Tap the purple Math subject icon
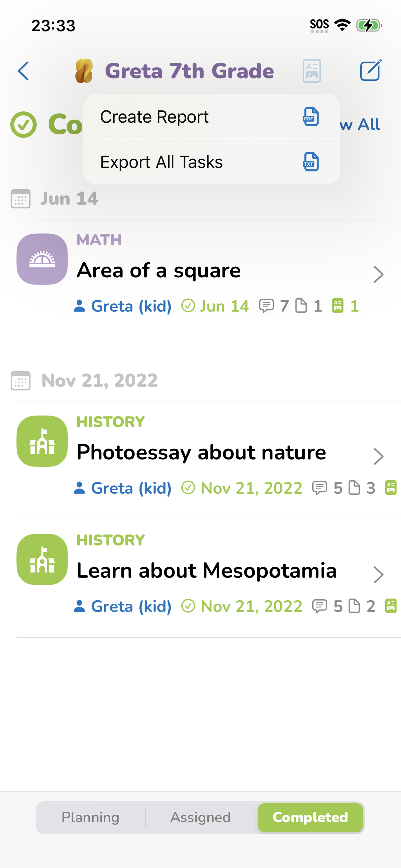 (42, 259)
